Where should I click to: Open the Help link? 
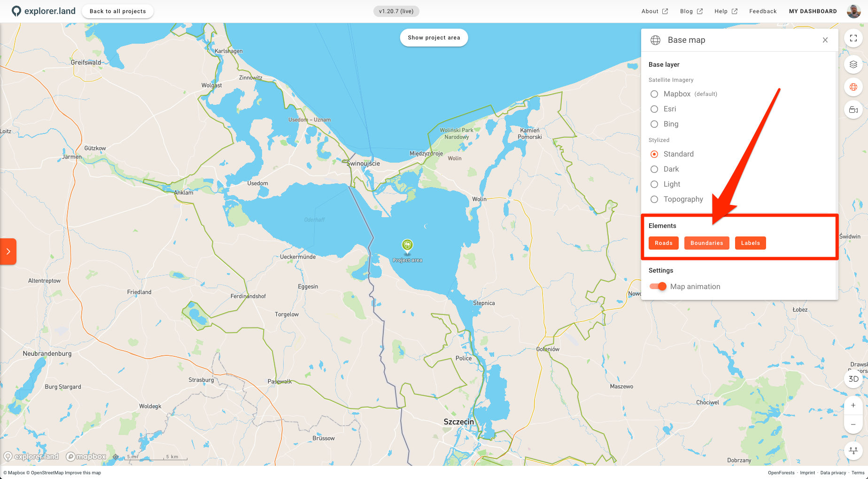726,11
